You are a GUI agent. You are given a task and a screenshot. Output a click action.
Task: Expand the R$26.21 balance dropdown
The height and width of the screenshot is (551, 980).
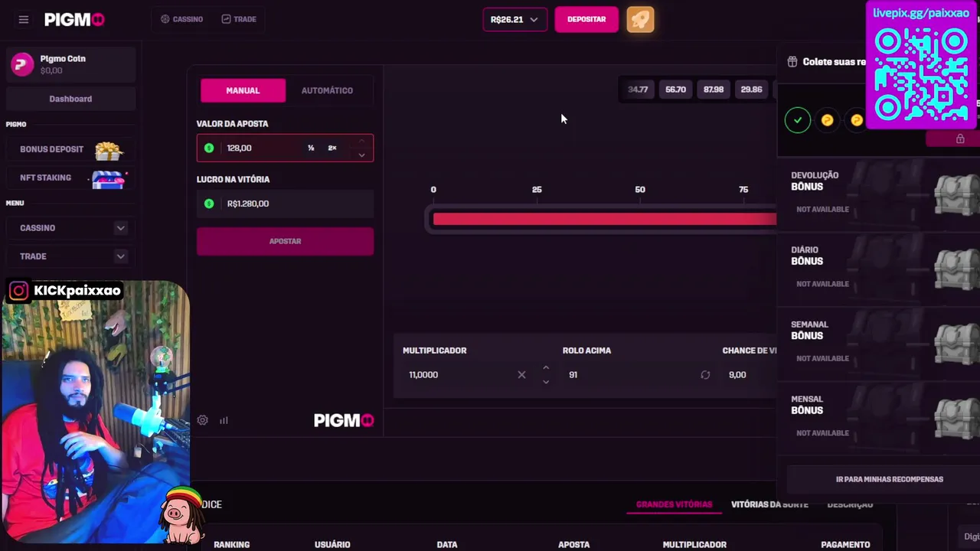pos(514,19)
